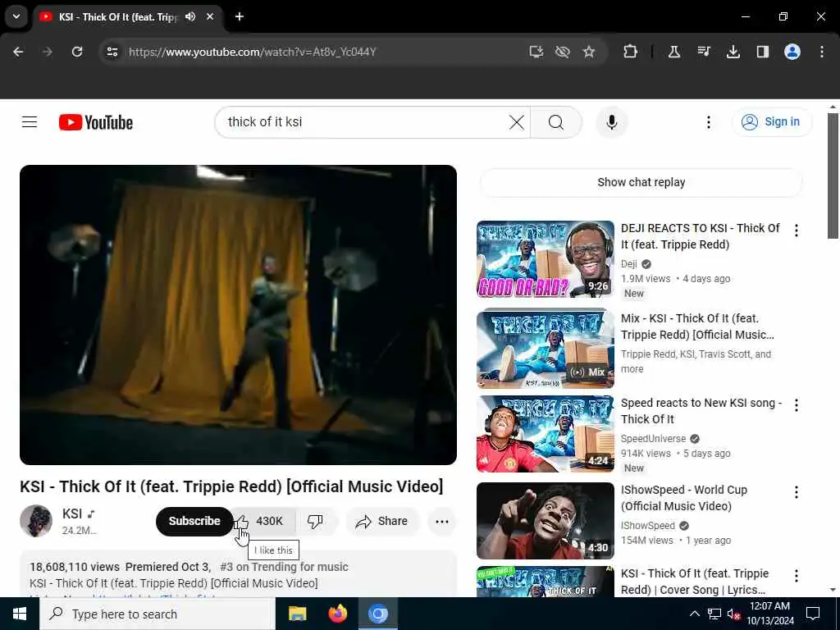This screenshot has width=840, height=630.
Task: Open YouTube settings three-dot menu
Action: (709, 122)
